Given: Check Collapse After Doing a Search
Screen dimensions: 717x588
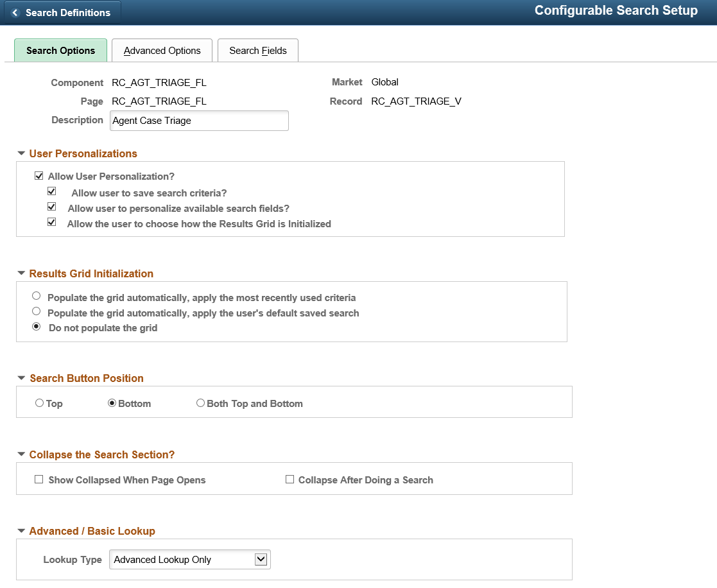Looking at the screenshot, I should 289,480.
